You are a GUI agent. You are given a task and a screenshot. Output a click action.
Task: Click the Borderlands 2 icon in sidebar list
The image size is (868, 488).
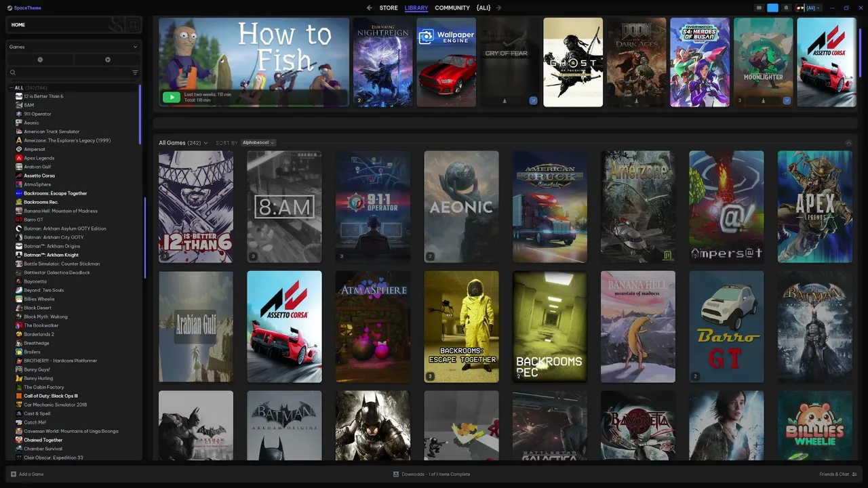tap(19, 334)
